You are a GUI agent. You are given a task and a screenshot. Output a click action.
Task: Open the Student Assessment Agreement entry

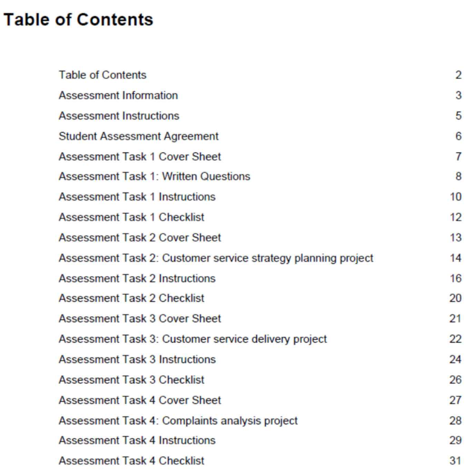(138, 136)
